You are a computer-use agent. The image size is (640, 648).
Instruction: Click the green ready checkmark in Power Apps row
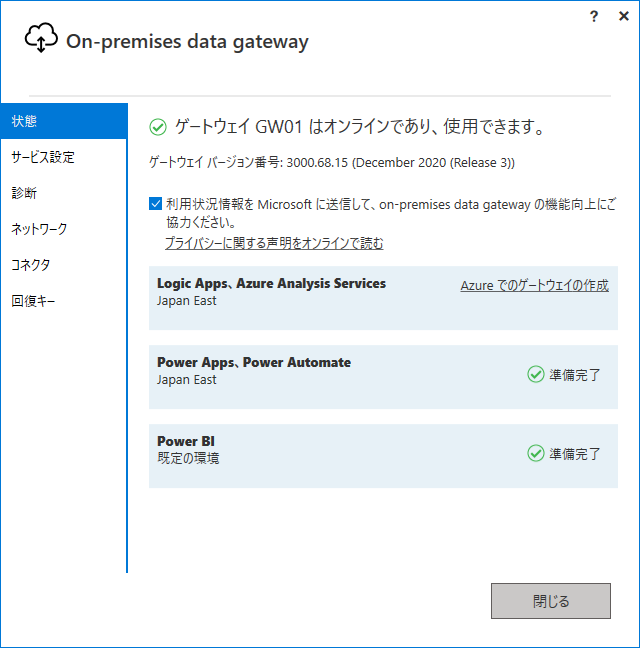tap(535, 374)
